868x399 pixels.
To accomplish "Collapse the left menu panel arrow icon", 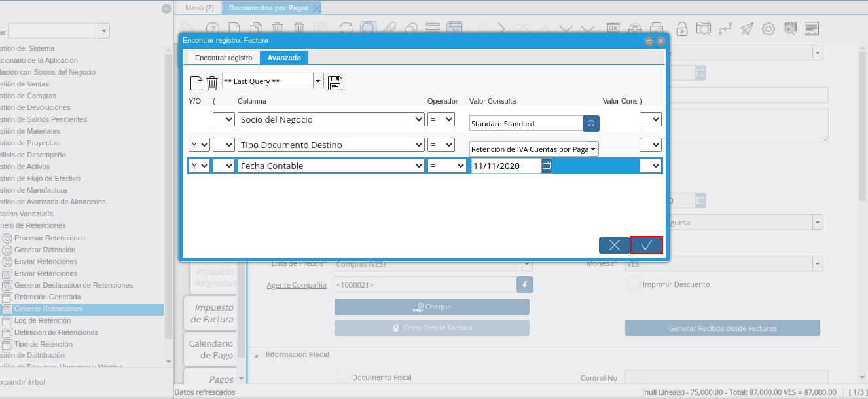I will point(166,9).
